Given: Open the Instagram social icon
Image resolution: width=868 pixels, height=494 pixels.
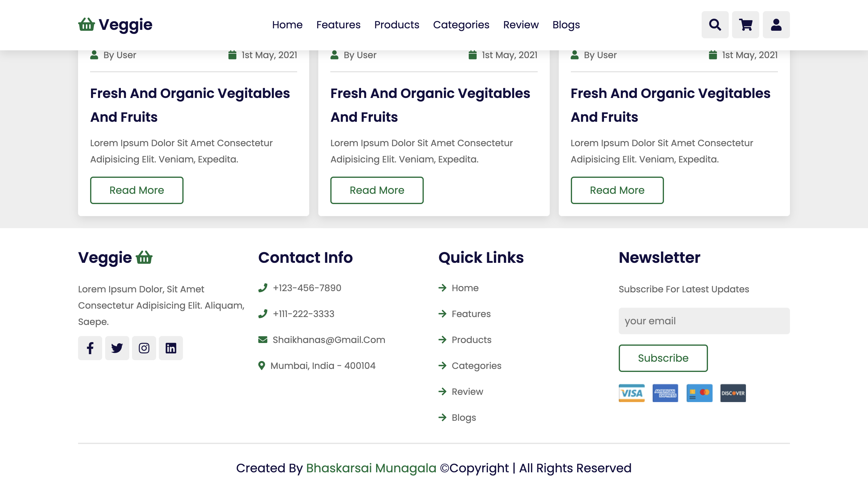Looking at the screenshot, I should pos(144,348).
